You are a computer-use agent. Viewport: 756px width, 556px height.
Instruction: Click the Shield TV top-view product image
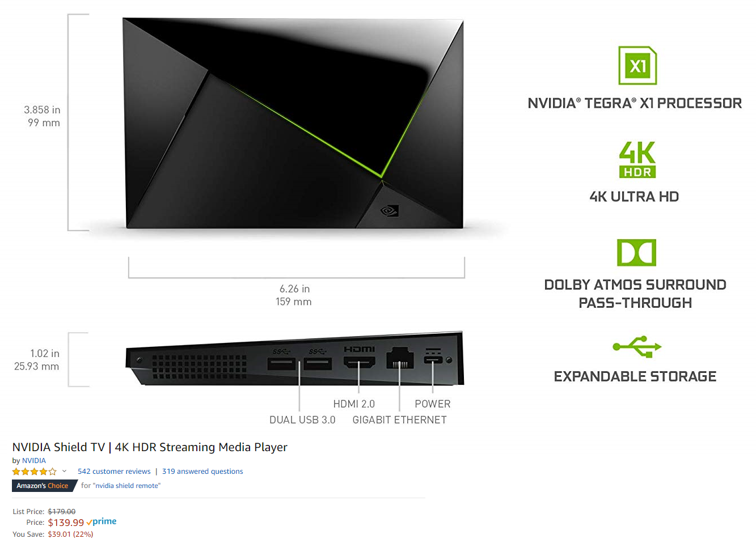pos(294,124)
